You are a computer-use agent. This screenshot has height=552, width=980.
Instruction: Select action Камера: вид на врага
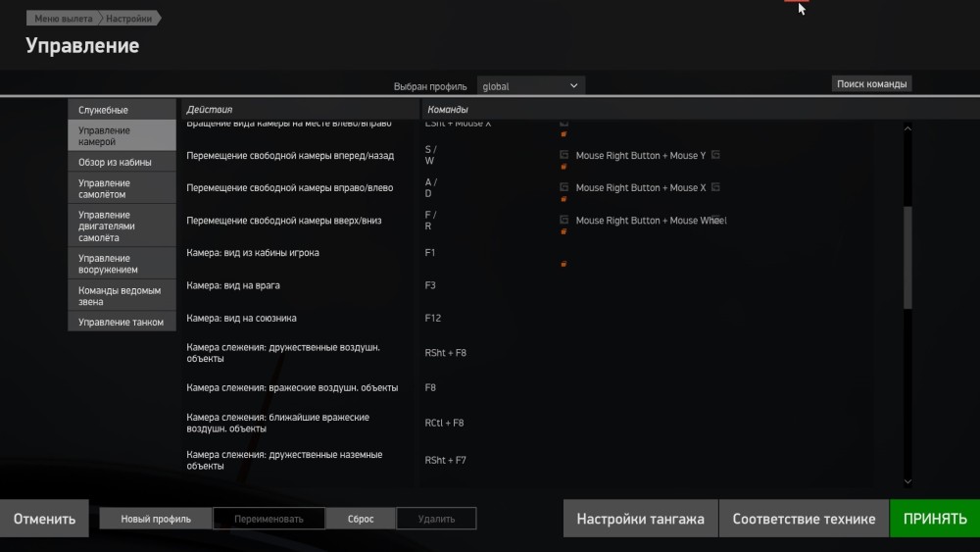(233, 285)
